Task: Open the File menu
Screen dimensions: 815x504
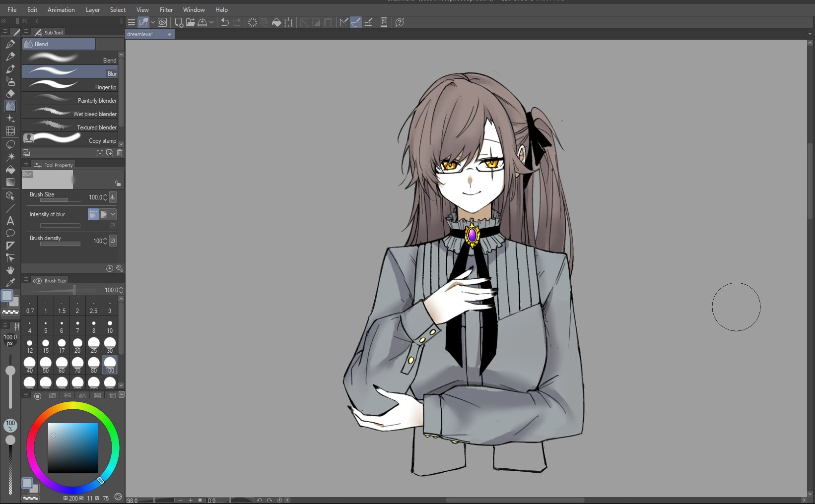Action: [x=12, y=9]
